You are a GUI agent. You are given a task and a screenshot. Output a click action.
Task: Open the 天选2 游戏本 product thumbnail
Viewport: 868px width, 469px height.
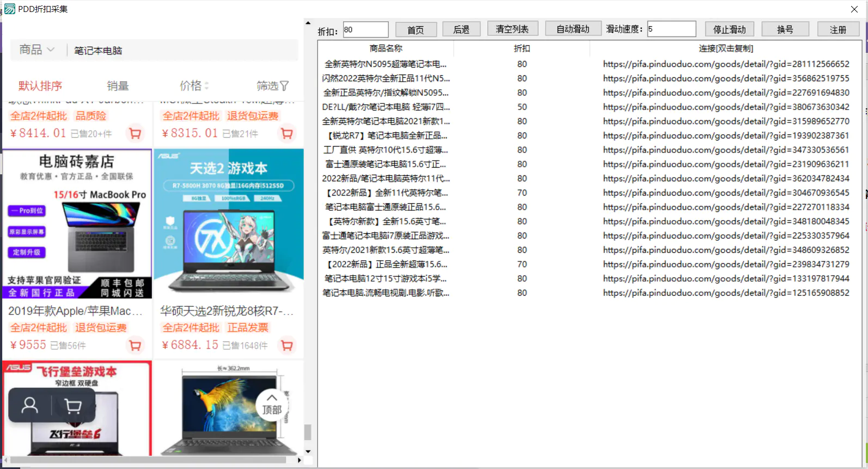[x=229, y=223]
